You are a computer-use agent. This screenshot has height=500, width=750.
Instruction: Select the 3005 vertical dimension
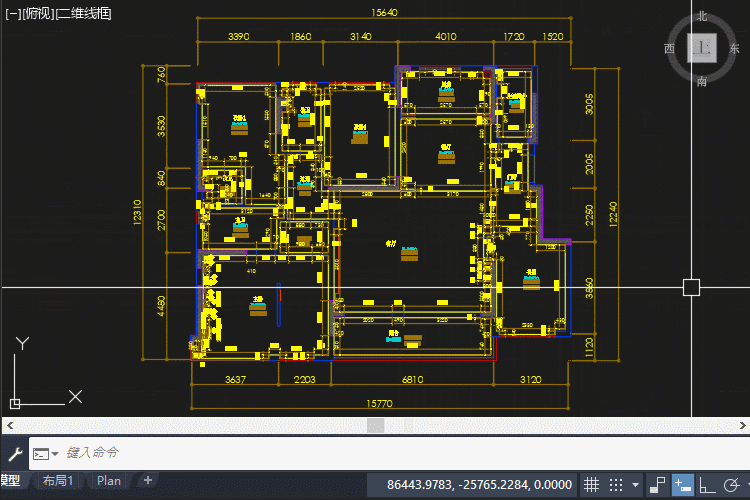coord(589,104)
